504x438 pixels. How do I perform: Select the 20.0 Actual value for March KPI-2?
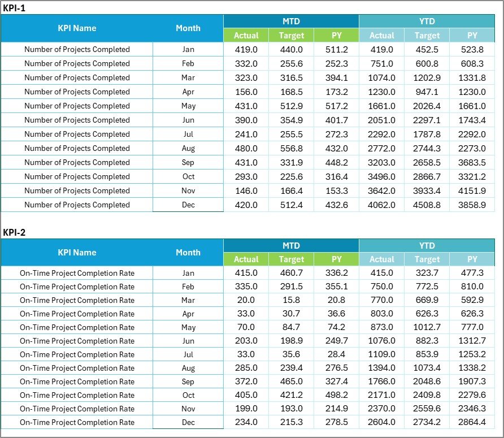coord(246,300)
